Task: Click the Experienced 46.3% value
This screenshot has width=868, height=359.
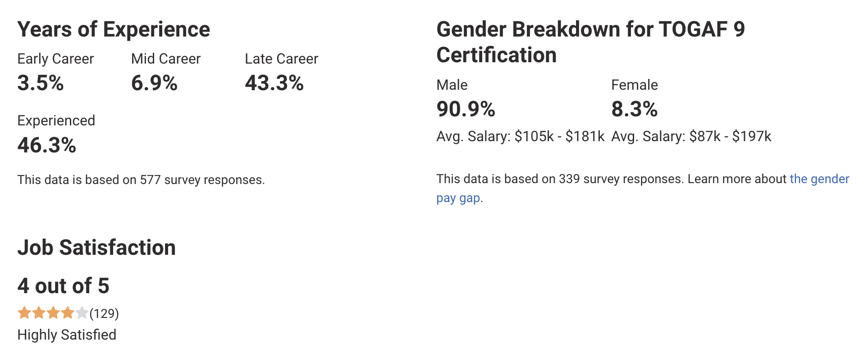Action: (x=47, y=145)
